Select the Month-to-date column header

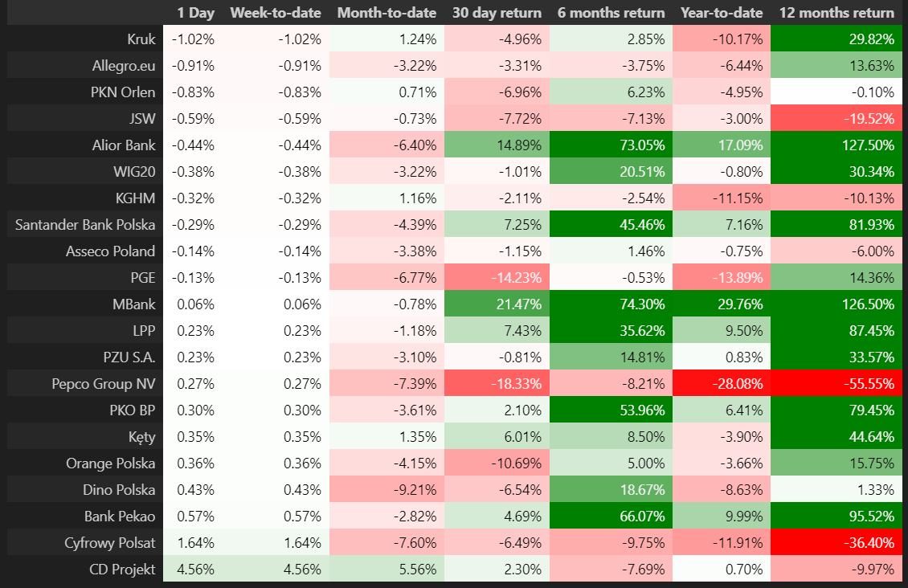pos(387,13)
